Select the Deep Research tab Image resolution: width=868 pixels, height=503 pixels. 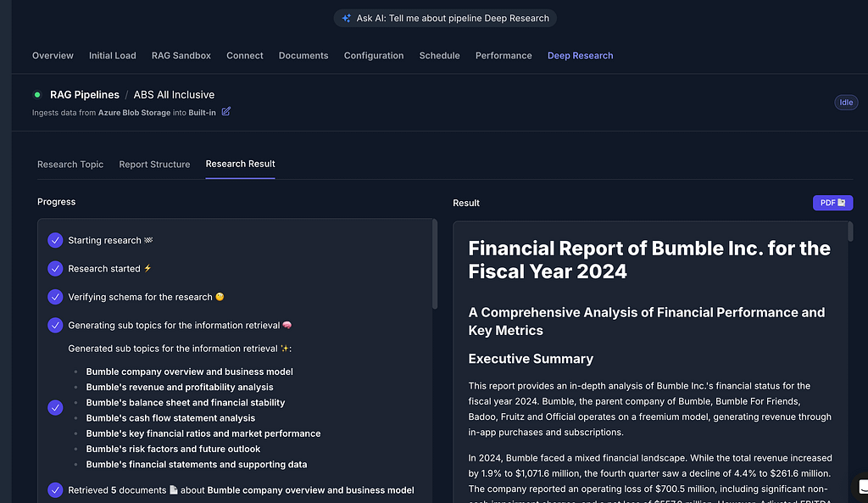click(x=580, y=55)
